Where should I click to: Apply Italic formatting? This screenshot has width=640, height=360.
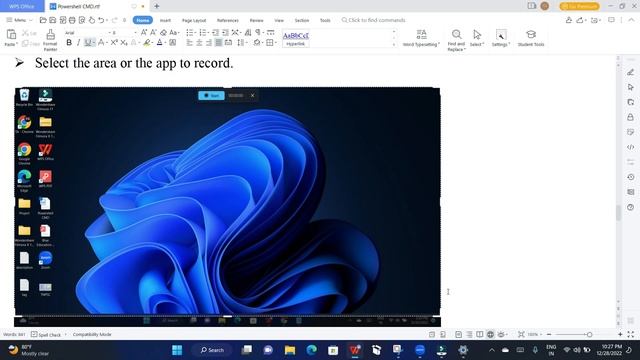[78, 42]
